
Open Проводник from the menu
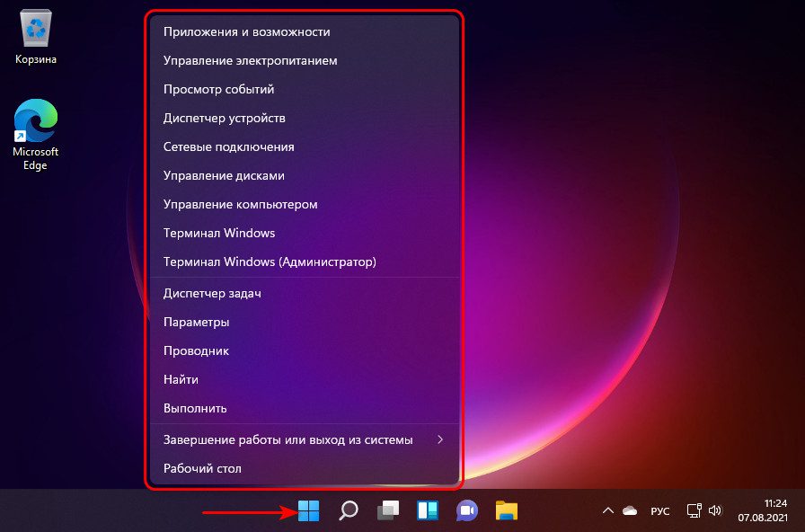point(305,350)
